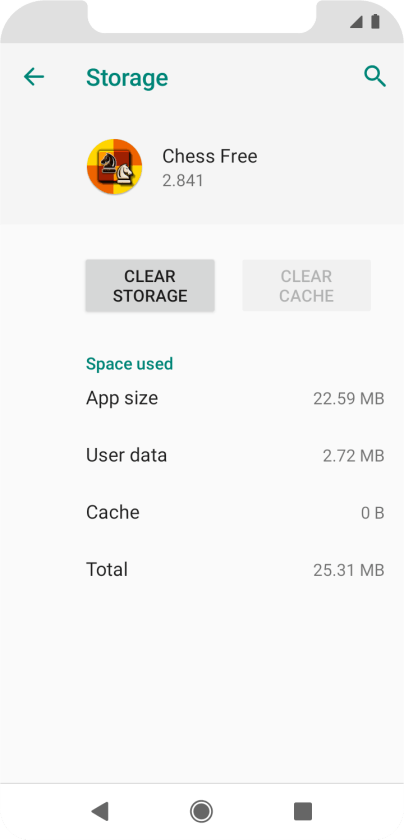Open recent apps square button
404x840 pixels.
coord(303,811)
